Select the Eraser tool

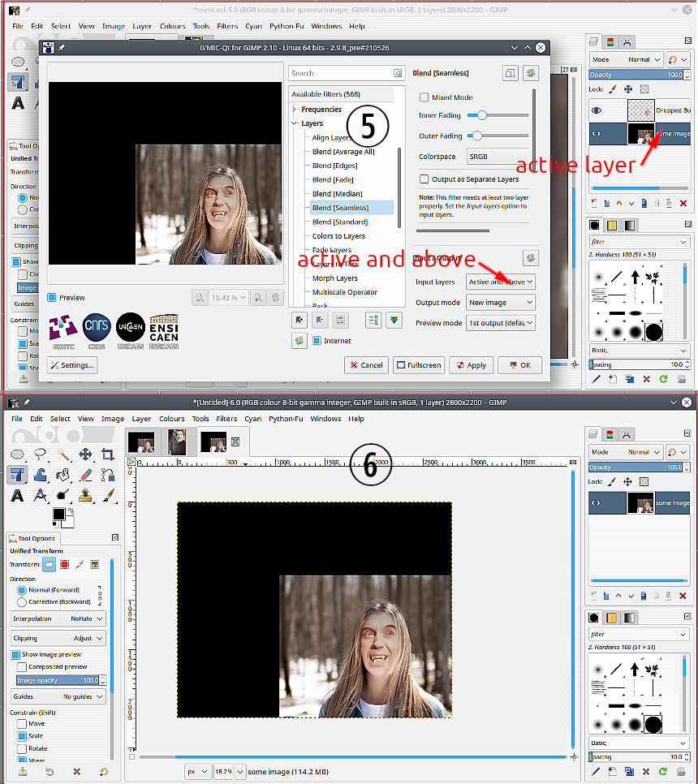(x=85, y=475)
